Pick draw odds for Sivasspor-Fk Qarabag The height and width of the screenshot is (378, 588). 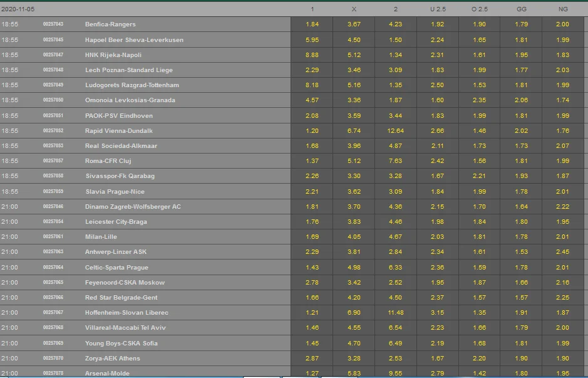pos(354,176)
